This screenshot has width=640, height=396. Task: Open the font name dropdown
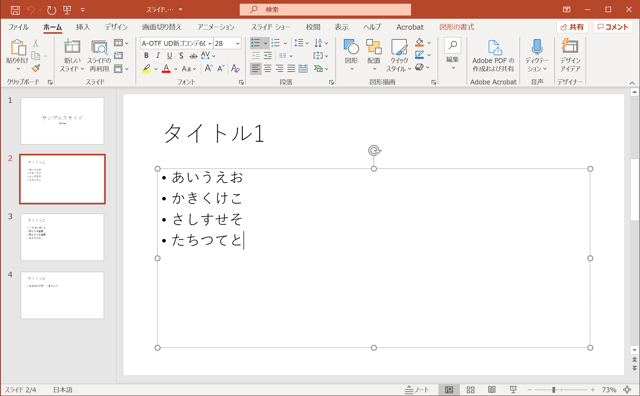pyautogui.click(x=210, y=43)
